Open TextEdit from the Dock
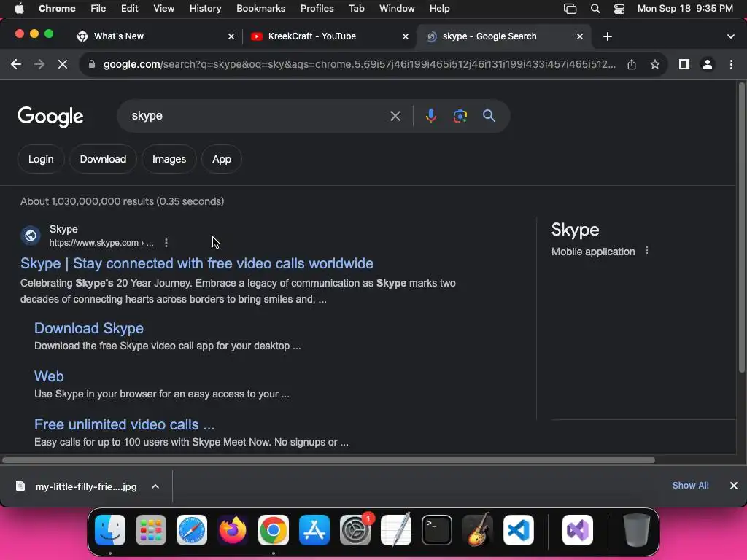The height and width of the screenshot is (560, 747). pos(396,530)
